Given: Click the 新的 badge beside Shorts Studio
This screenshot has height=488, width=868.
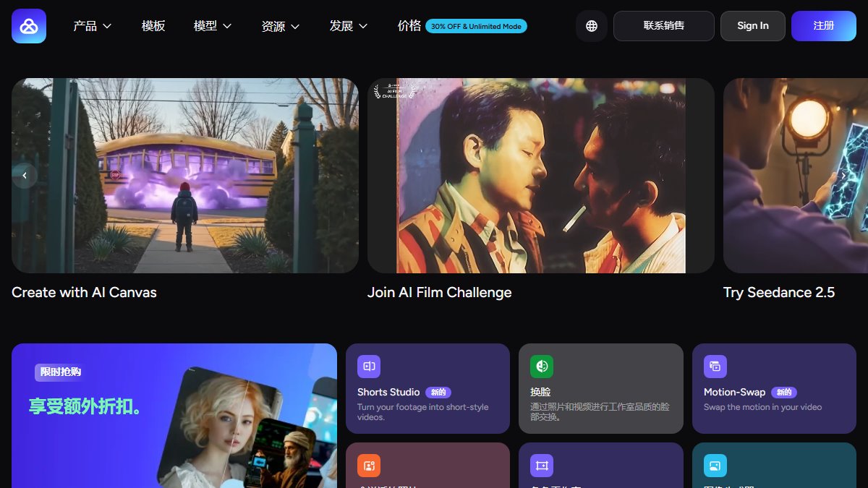Looking at the screenshot, I should (x=438, y=393).
